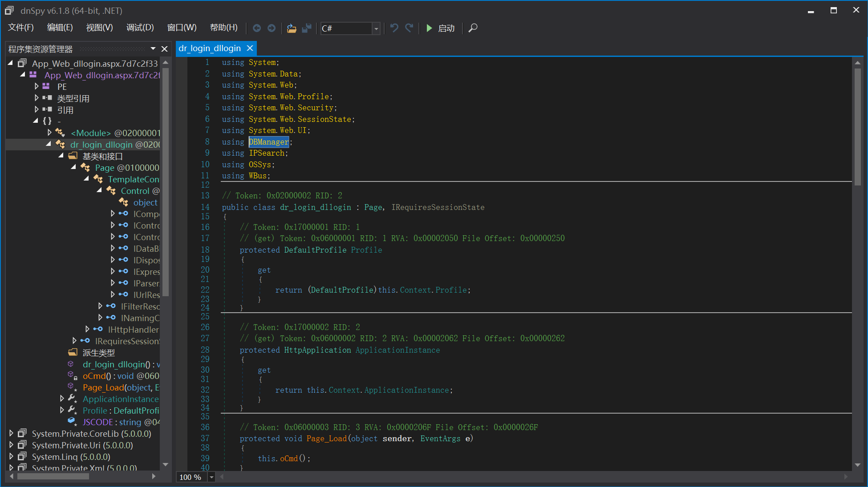Expand the PE tree node
This screenshot has width=868, height=487.
(x=37, y=86)
